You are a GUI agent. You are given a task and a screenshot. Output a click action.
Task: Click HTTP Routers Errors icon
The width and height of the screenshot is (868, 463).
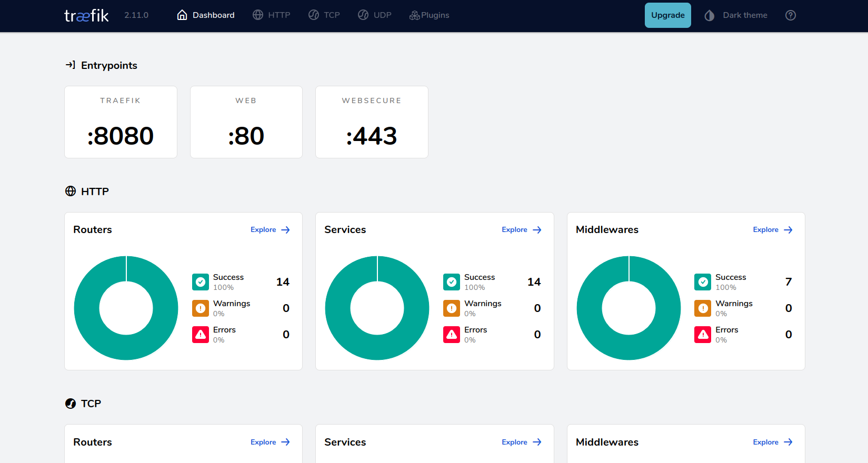(201, 335)
